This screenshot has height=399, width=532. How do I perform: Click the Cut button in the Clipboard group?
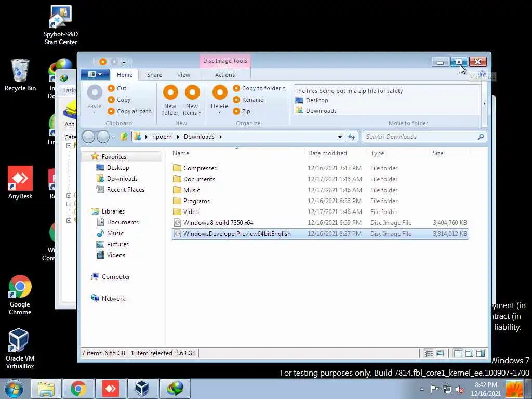(x=117, y=88)
